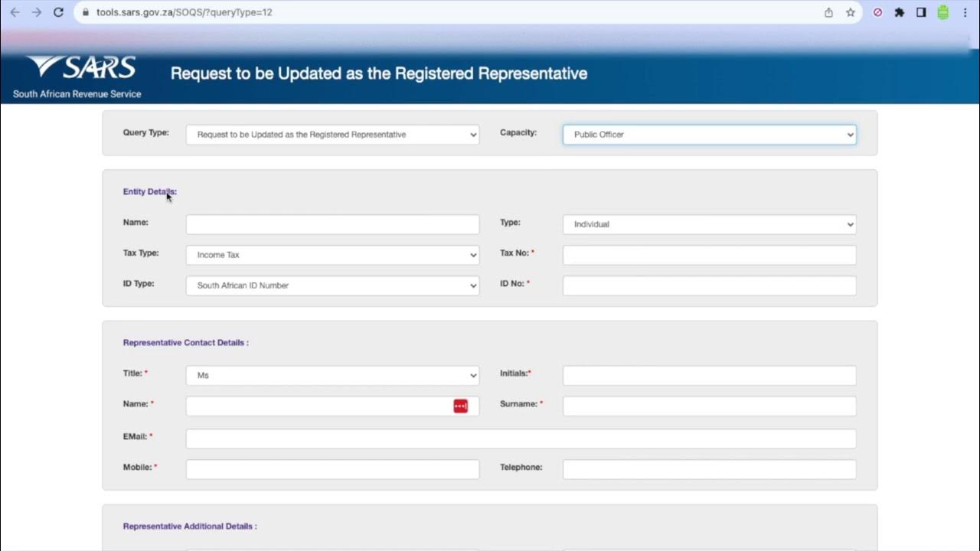
Task: Click the Mobile number input field
Action: 332,469
